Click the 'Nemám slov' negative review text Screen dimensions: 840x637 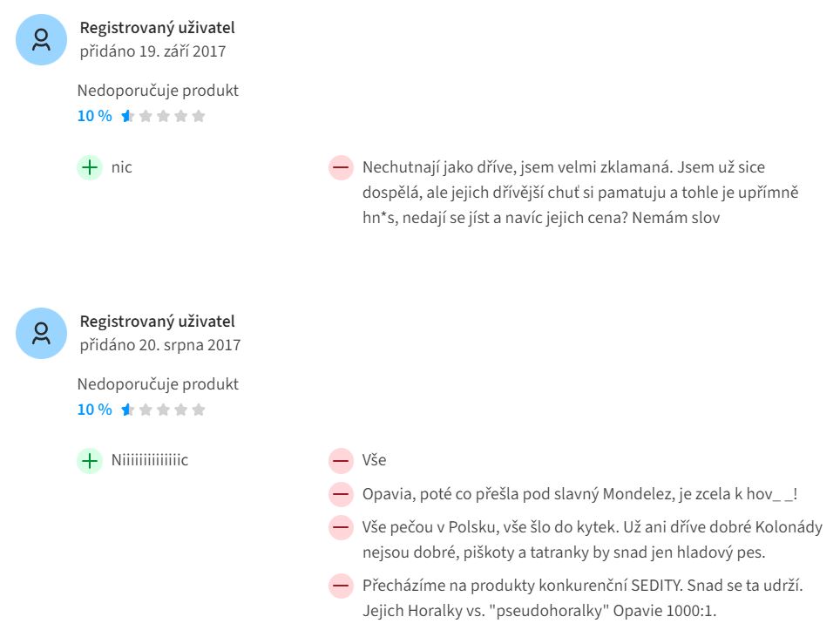580,193
